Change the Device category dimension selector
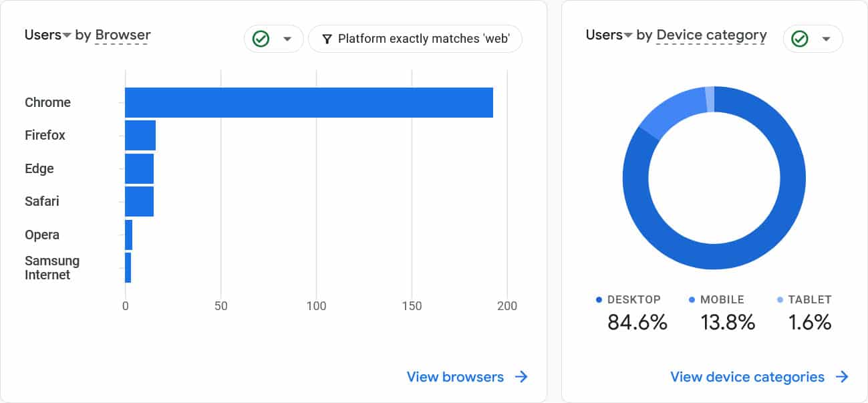Screen dimensions: 868x403 click(x=712, y=35)
